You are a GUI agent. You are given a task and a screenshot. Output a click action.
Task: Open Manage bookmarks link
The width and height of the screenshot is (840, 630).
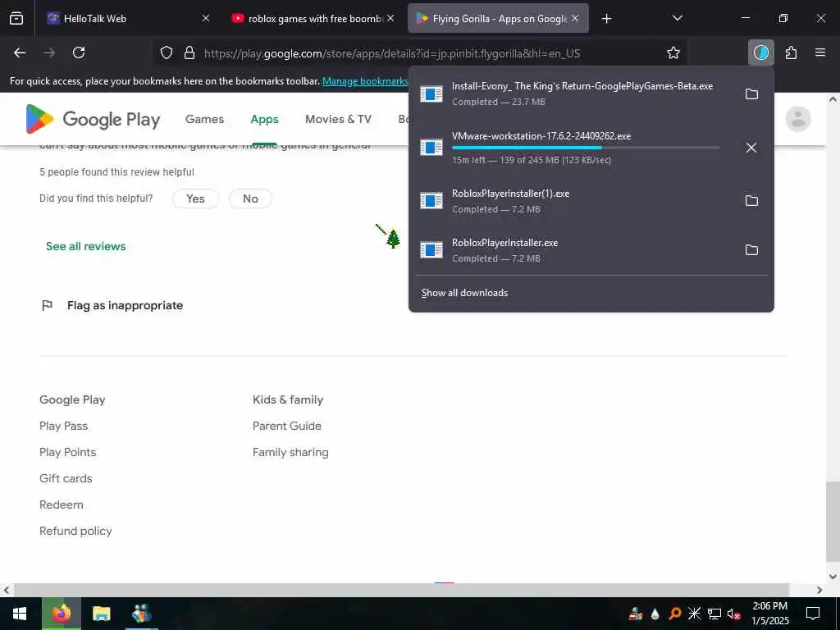[x=365, y=81]
